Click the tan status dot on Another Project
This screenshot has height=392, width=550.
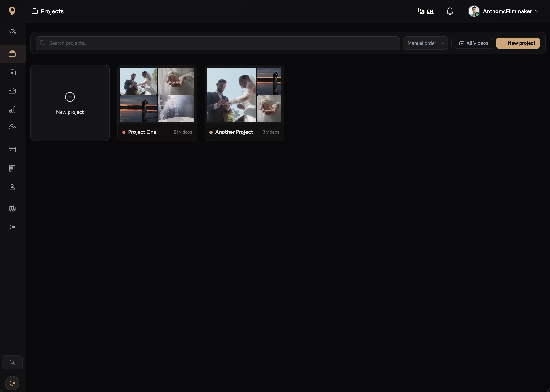pos(211,132)
